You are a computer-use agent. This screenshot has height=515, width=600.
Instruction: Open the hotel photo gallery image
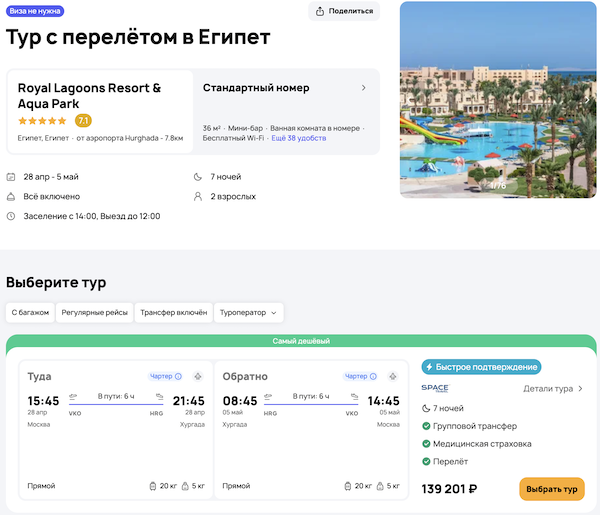498,100
